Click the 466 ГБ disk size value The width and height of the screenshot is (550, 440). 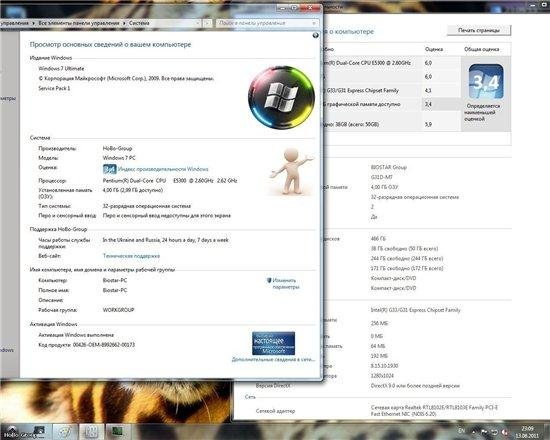tap(378, 239)
